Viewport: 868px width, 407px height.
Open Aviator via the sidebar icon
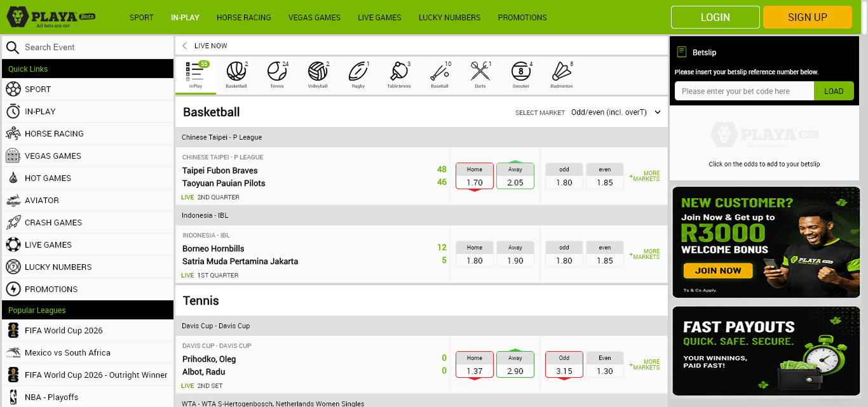coord(13,200)
